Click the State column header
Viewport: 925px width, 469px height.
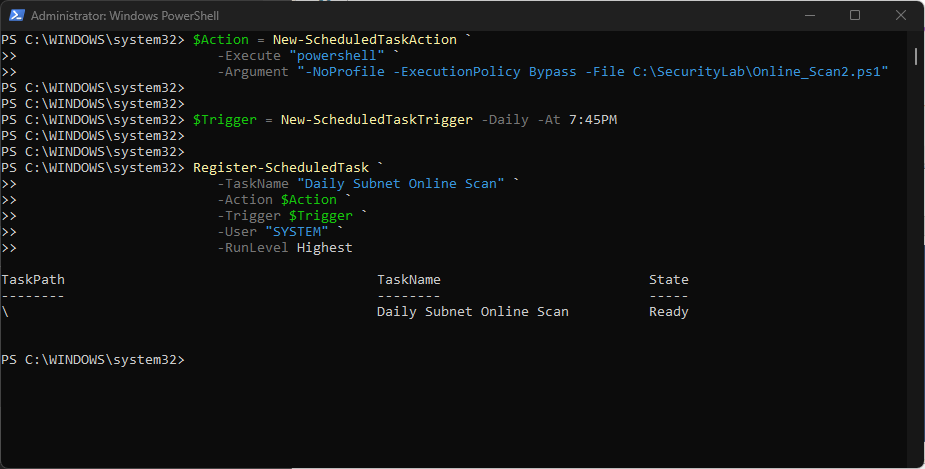click(669, 280)
